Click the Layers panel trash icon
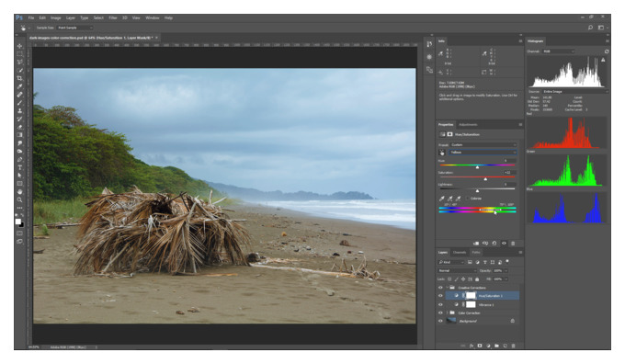Screen dimensions: 625x364 click(514, 346)
